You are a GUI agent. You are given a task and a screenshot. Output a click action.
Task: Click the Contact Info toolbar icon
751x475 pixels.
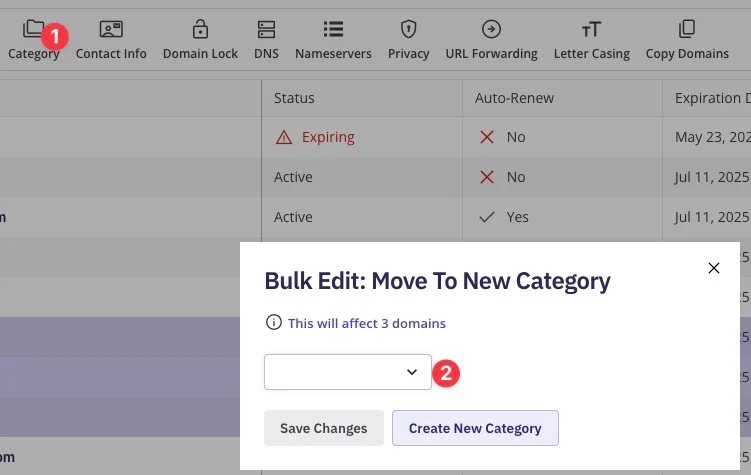click(x=111, y=29)
